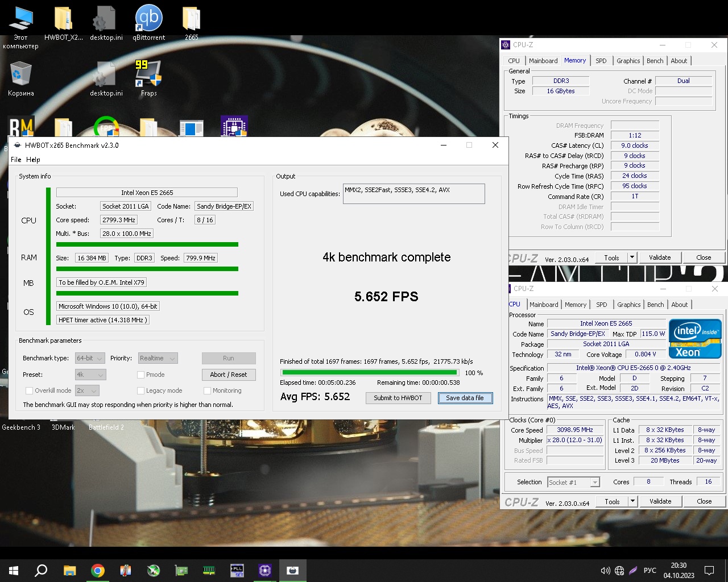The height and width of the screenshot is (582, 728).
Task: Switch to HWBOT x265 taskbar icon
Action: (293, 571)
